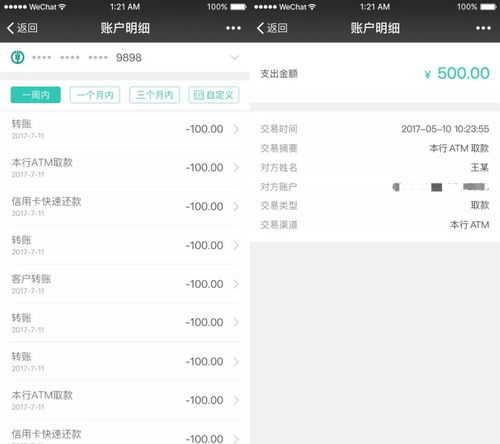Switch to the 一个月内 filter tab
The image size is (500, 444).
pos(95,95)
